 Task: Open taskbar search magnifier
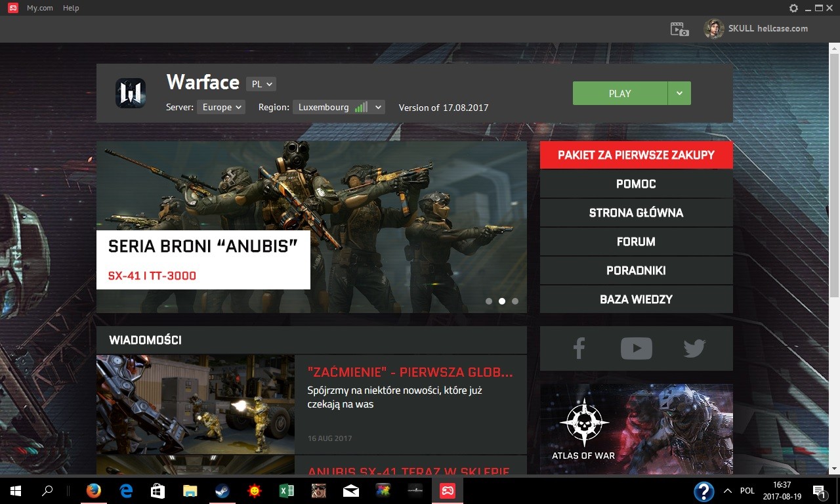[47, 490]
